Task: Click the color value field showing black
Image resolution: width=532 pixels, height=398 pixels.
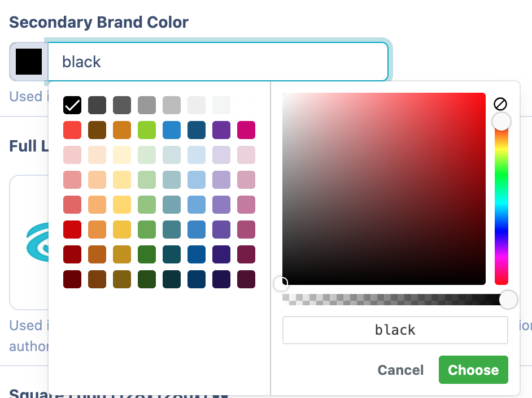Action: coord(395,330)
